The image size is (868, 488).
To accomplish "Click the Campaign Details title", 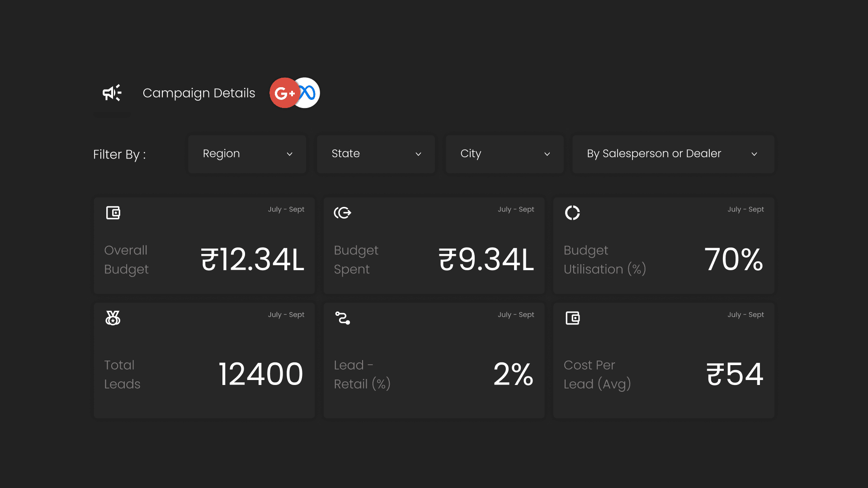I will click(199, 93).
